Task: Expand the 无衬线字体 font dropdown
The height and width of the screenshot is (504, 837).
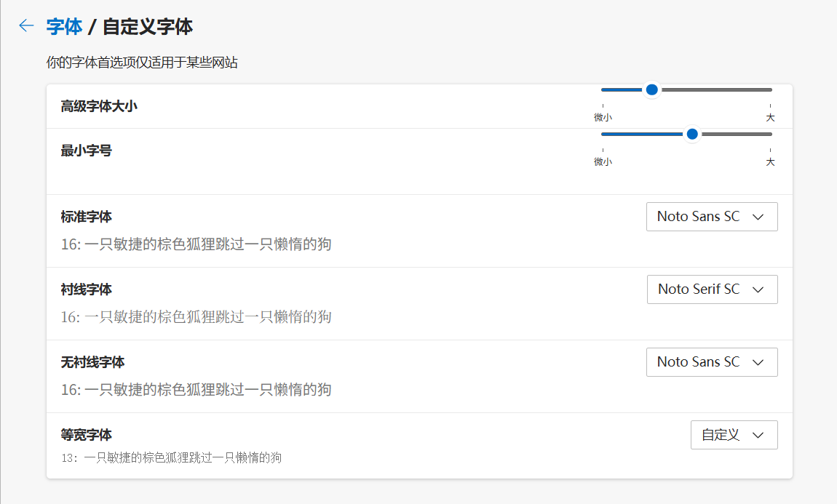Action: (711, 362)
